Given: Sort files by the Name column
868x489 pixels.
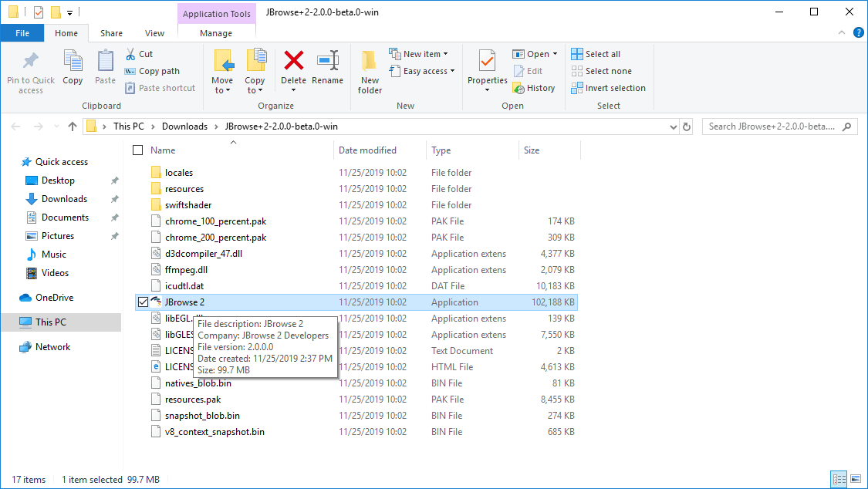Looking at the screenshot, I should [x=163, y=150].
